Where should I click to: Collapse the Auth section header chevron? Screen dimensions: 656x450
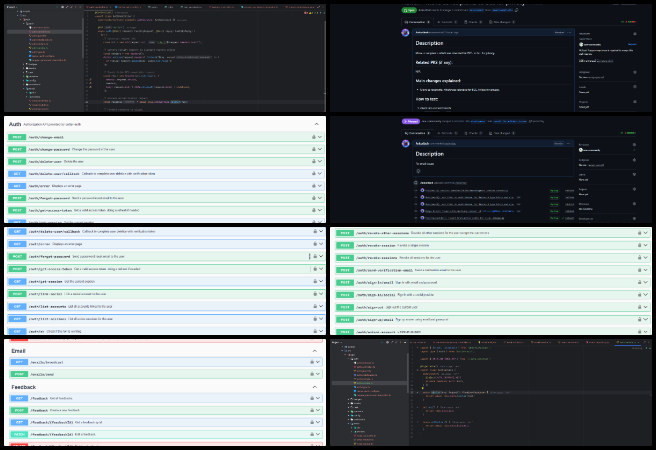[316, 124]
